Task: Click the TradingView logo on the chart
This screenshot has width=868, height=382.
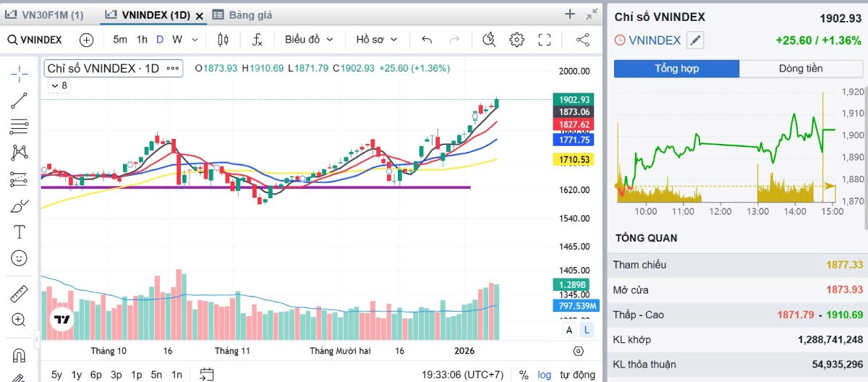Action: point(61,319)
